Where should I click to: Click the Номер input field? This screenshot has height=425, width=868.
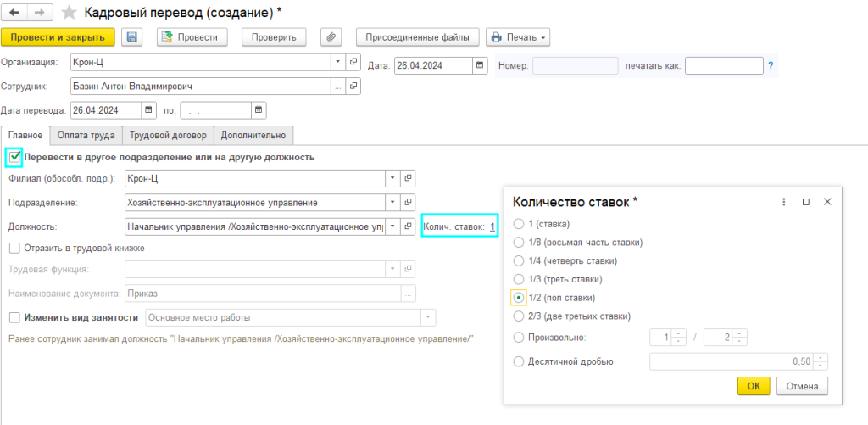[576, 65]
